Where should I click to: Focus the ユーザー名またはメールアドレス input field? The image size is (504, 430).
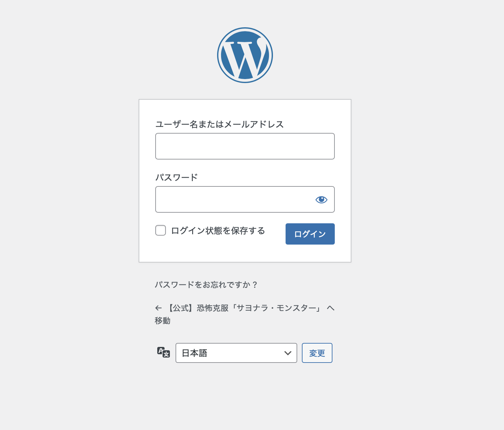click(x=245, y=146)
